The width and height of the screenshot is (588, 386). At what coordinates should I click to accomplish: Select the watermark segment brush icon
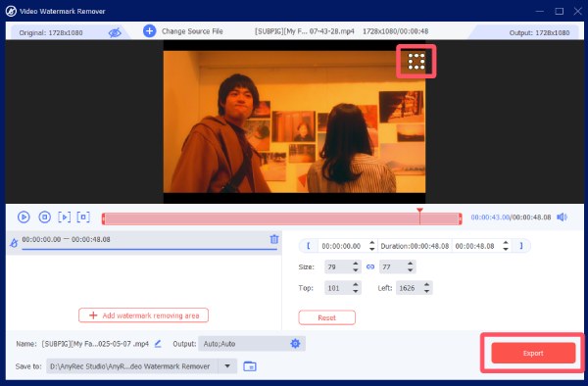14,243
